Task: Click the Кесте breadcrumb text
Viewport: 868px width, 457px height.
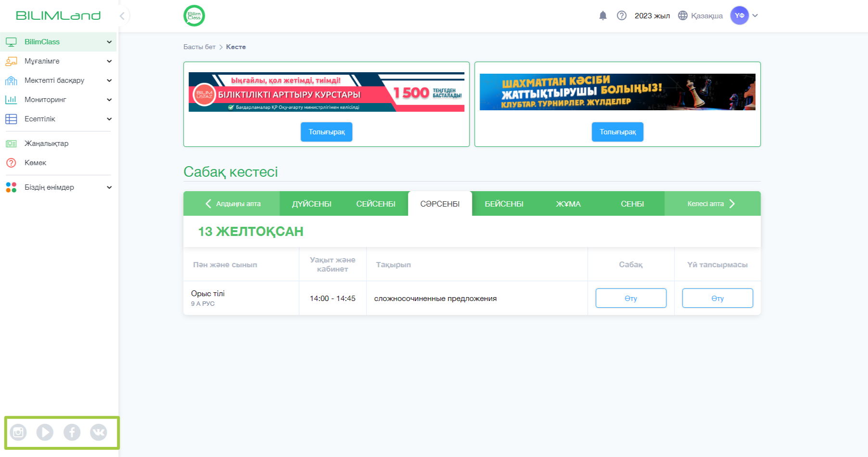Action: click(x=236, y=47)
